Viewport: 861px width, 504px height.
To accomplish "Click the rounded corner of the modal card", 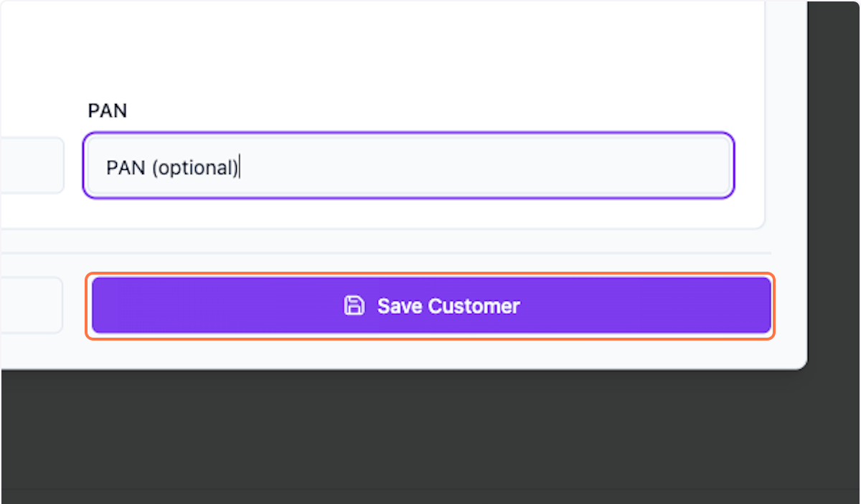I will pos(800,362).
